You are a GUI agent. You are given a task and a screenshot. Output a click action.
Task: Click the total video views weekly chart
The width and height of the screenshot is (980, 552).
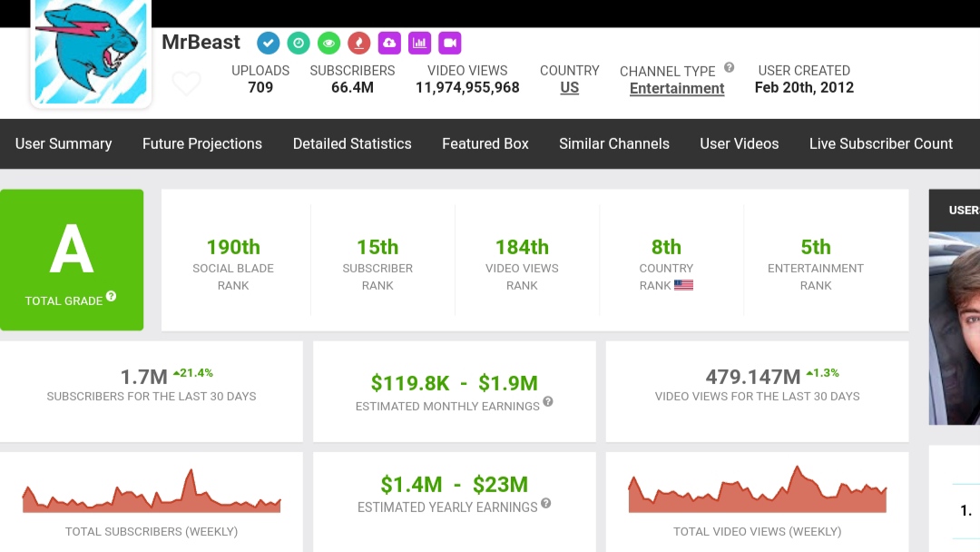tap(758, 489)
